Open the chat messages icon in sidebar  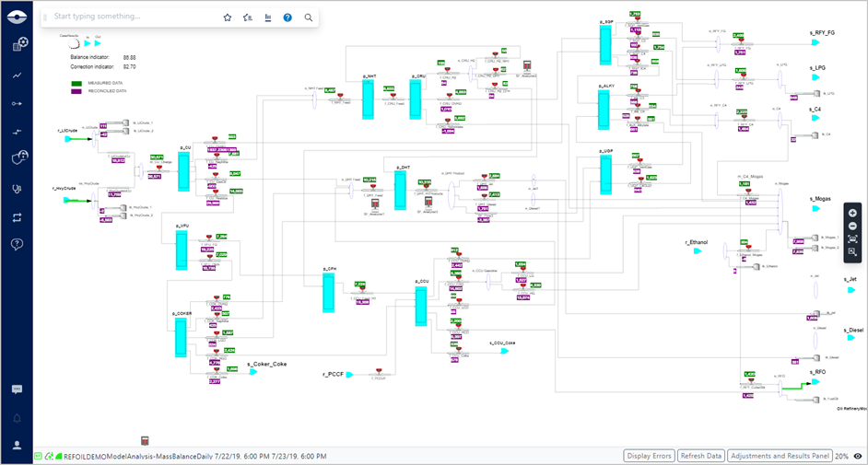17,389
